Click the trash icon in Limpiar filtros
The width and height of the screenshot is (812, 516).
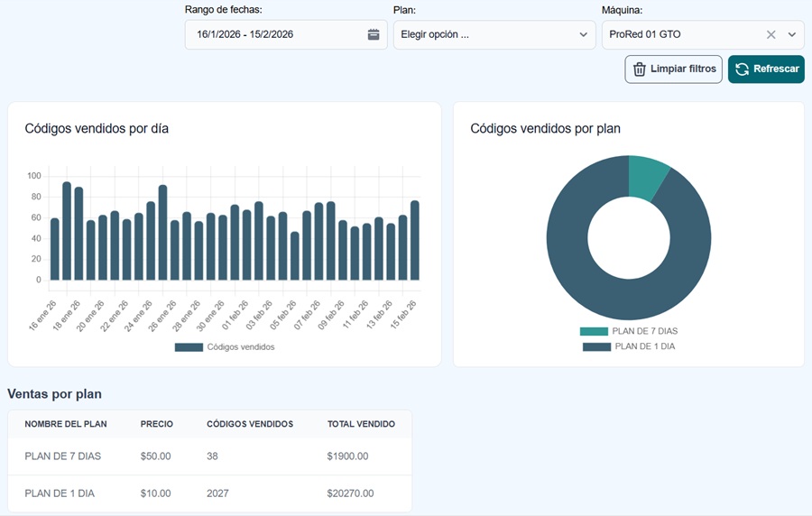640,69
